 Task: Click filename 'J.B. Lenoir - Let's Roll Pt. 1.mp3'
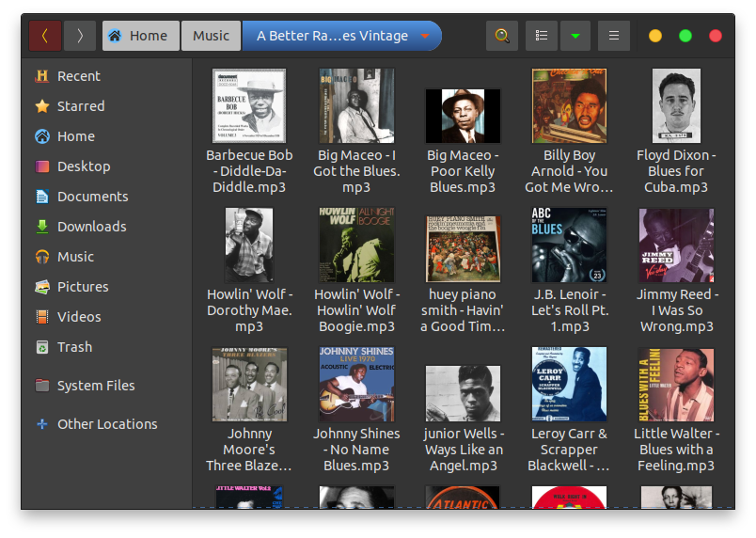point(570,310)
